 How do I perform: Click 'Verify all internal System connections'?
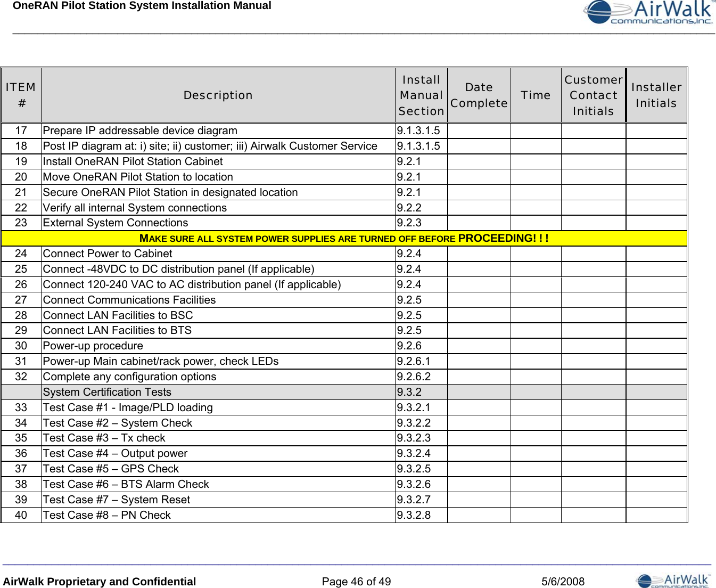135,208
